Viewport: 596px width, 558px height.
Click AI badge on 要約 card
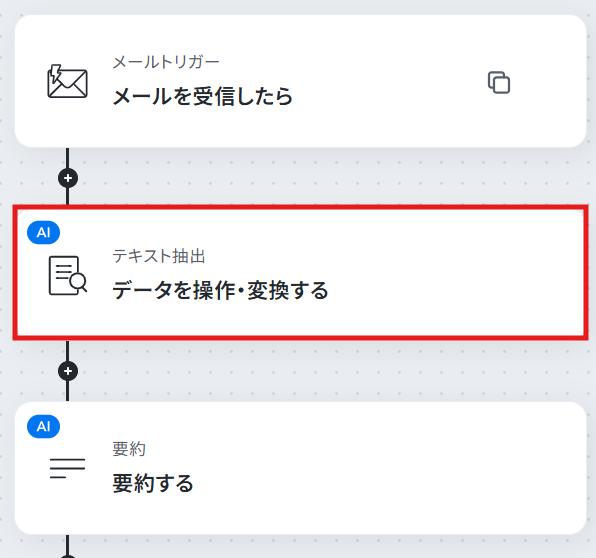tap(43, 426)
